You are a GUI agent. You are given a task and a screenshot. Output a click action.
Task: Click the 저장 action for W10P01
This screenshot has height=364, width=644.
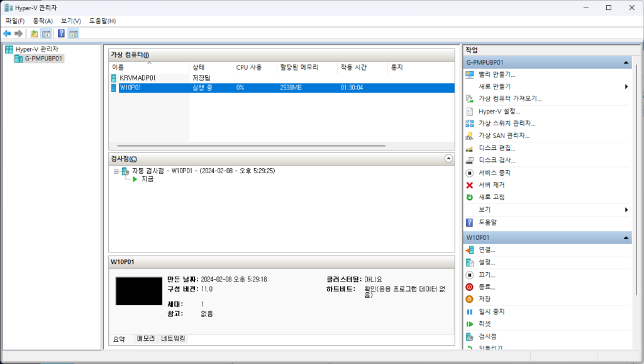485,299
